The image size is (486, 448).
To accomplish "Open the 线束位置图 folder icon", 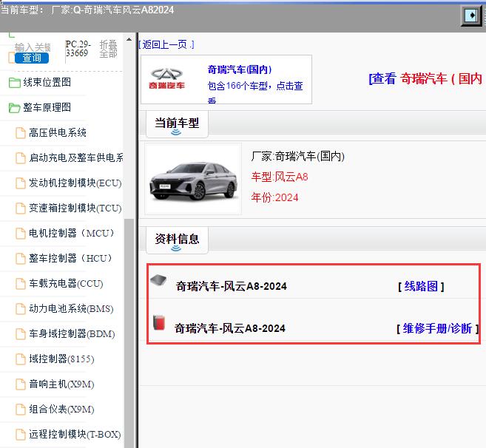I will tap(14, 83).
